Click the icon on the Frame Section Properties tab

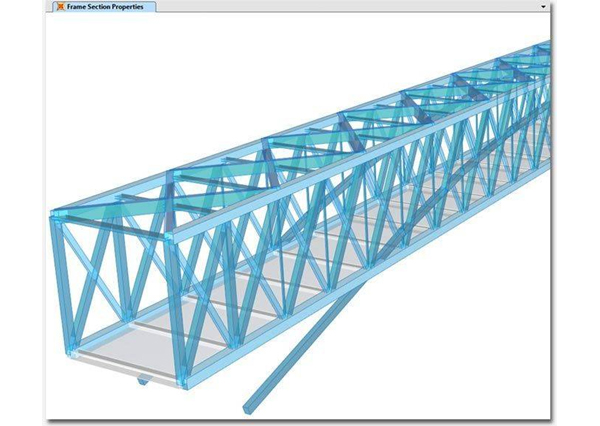[x=60, y=7]
